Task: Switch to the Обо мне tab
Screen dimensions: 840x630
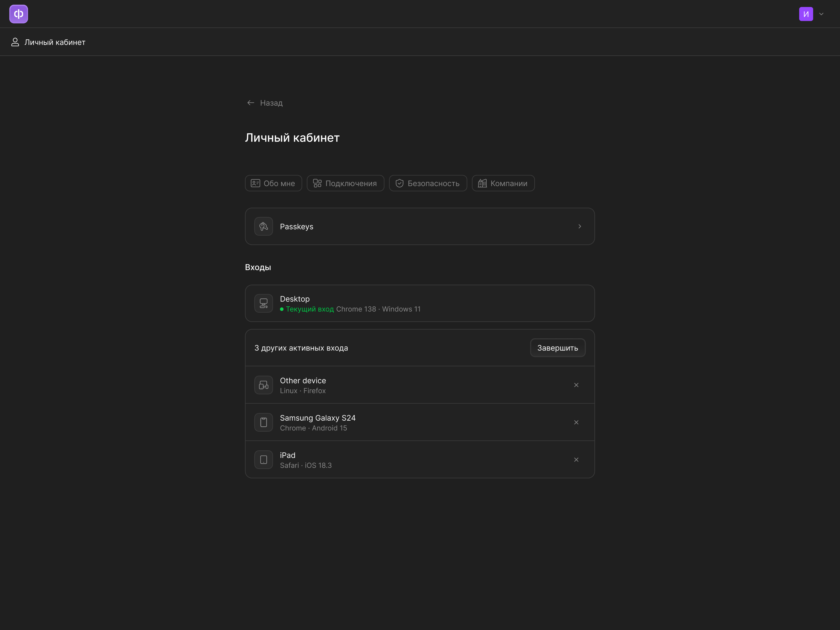Action: click(x=273, y=183)
